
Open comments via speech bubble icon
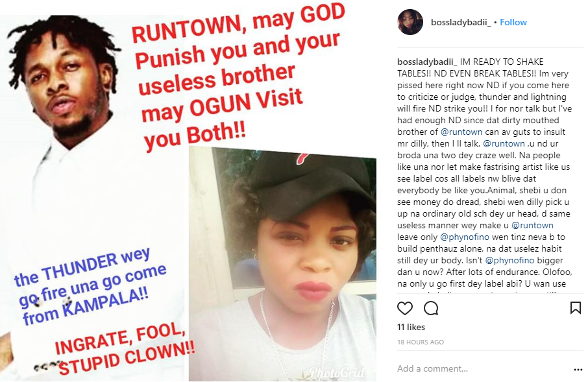(431, 308)
